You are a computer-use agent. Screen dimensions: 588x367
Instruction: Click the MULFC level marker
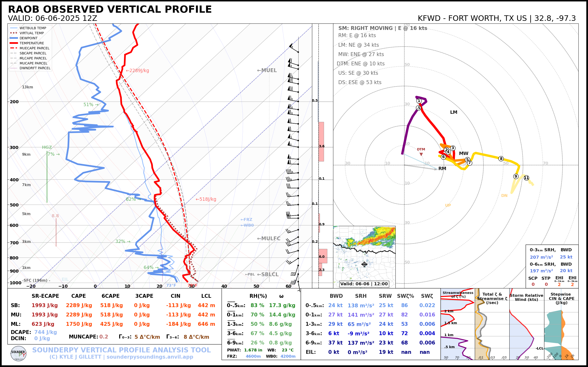point(269,239)
